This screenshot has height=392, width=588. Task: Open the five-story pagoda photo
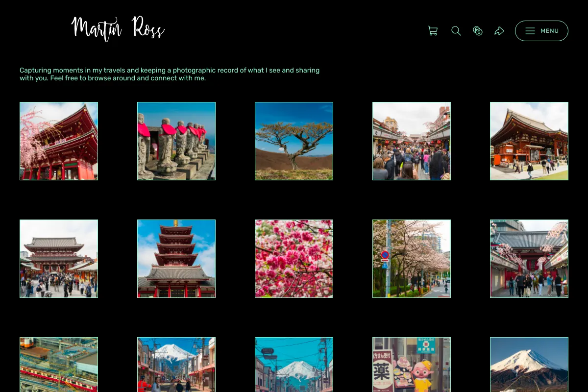pos(176,259)
